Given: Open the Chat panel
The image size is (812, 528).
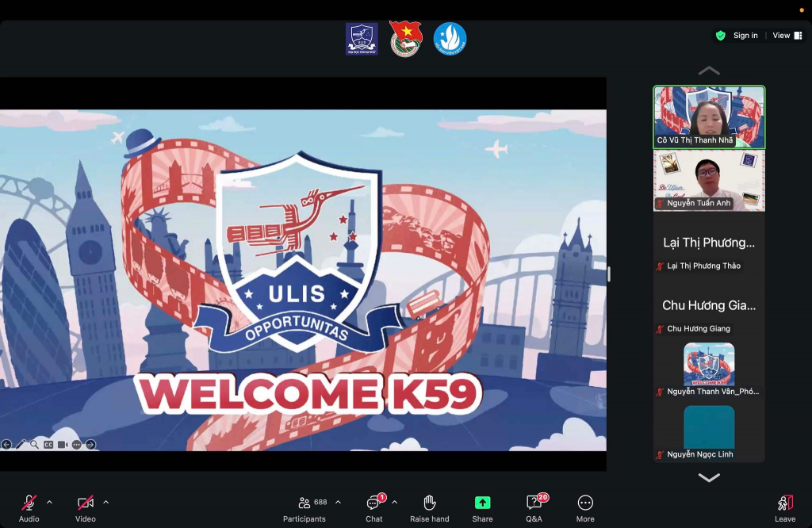Looking at the screenshot, I should coord(374,508).
